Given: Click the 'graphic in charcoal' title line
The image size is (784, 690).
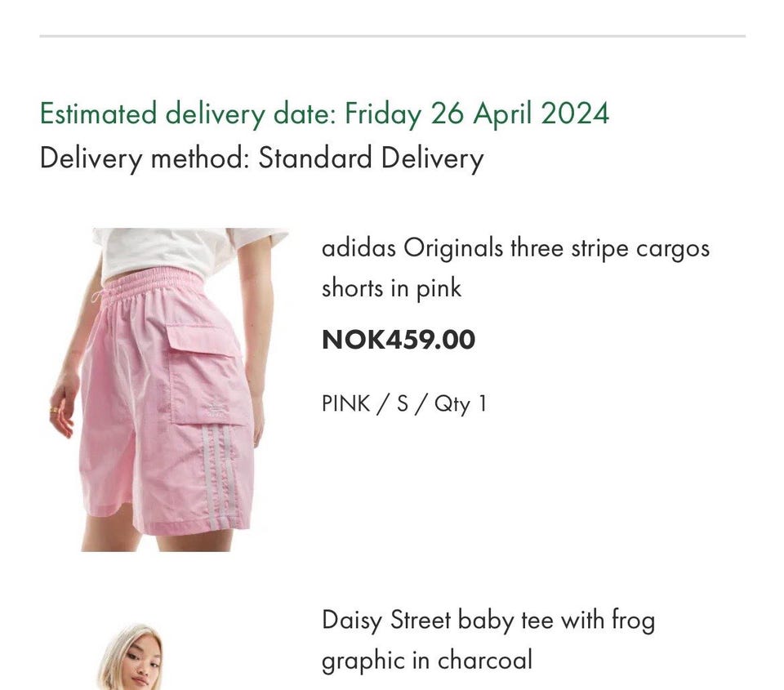Looking at the screenshot, I should (427, 661).
